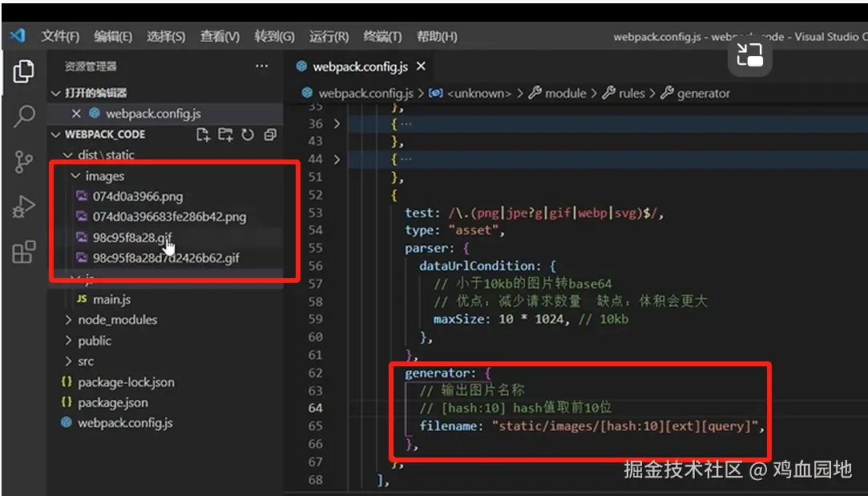This screenshot has height=496, width=868.
Task: Click the rules breadcrumb segment
Action: [x=632, y=94]
